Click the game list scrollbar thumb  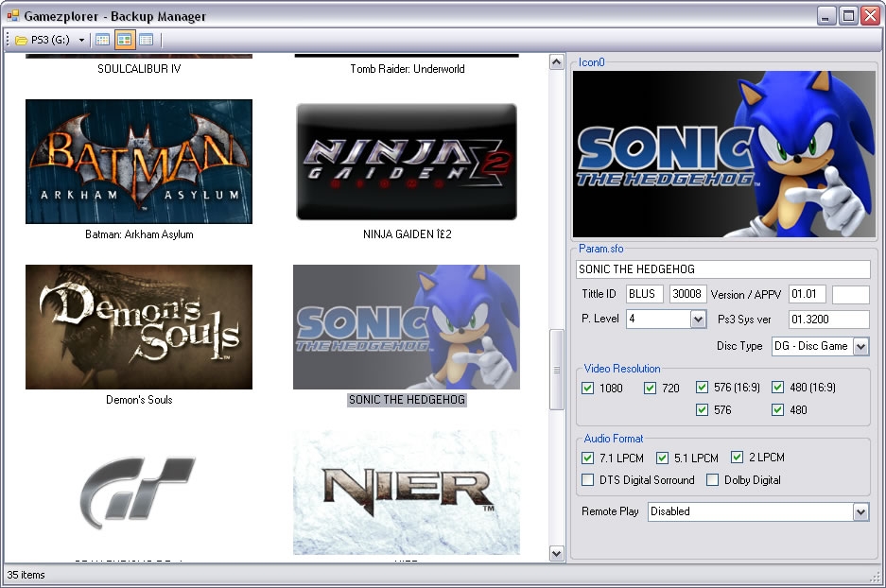557,370
